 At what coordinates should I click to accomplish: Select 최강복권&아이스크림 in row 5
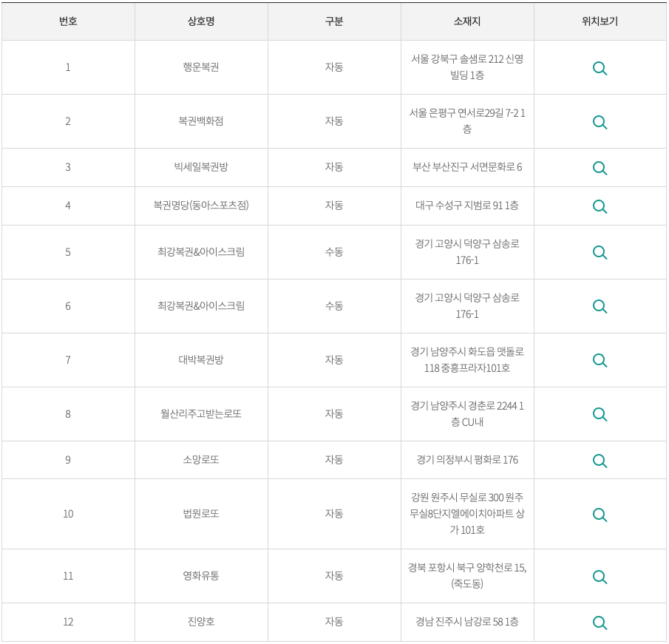[x=201, y=252]
